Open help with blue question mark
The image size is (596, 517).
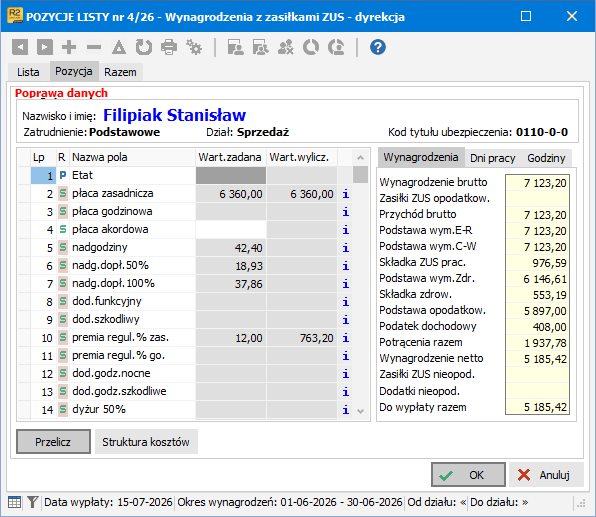pyautogui.click(x=378, y=48)
